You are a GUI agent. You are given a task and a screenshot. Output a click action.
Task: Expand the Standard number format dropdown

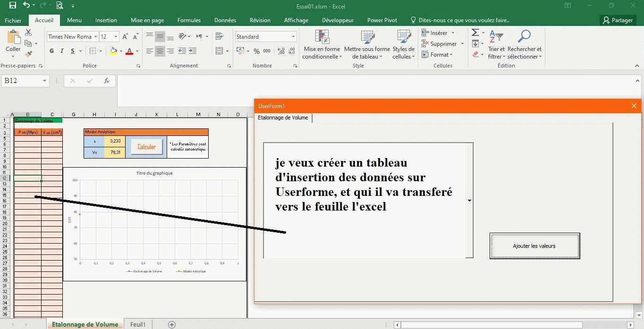coord(293,37)
